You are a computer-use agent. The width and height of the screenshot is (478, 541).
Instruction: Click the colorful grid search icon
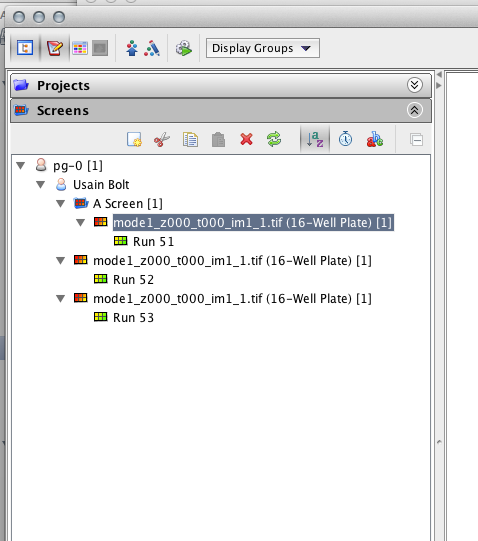pos(80,48)
